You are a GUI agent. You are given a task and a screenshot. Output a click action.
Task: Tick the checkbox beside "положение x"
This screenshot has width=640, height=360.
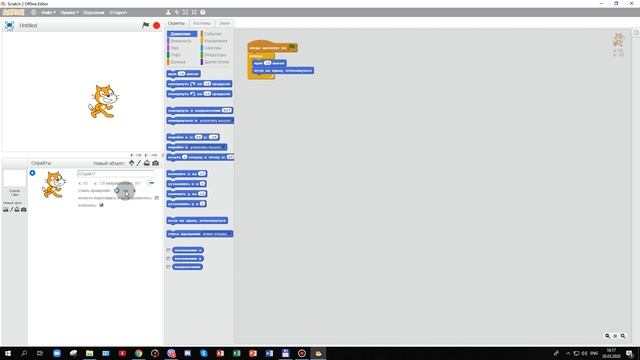[168, 250]
